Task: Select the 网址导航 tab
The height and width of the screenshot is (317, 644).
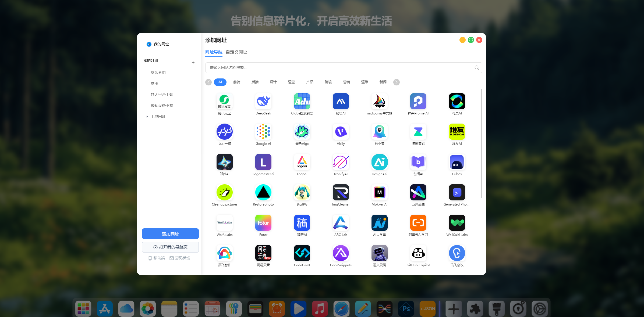Action: coord(214,52)
